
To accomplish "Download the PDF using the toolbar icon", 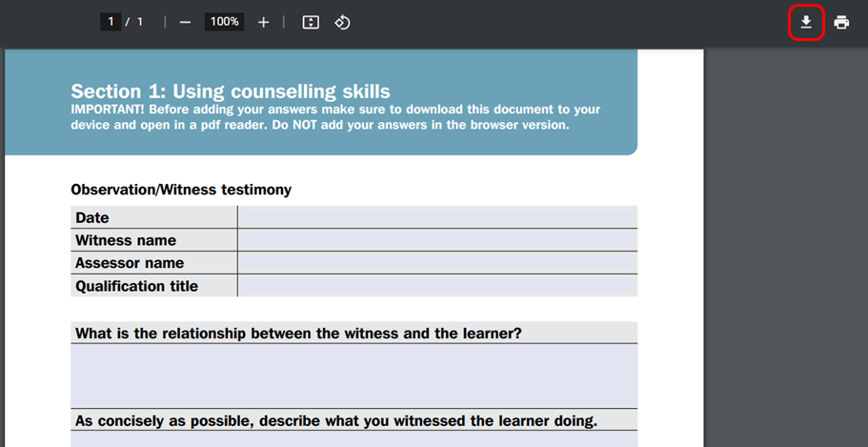I will 806,22.
